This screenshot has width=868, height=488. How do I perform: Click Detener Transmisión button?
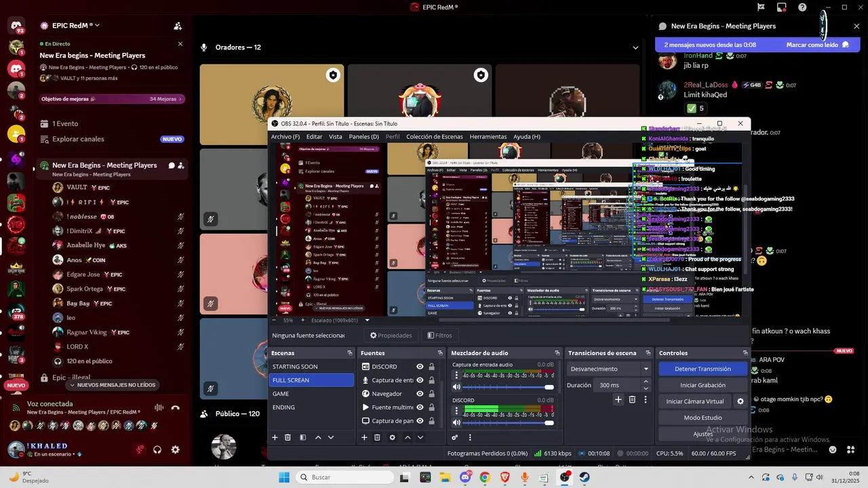pyautogui.click(x=703, y=369)
